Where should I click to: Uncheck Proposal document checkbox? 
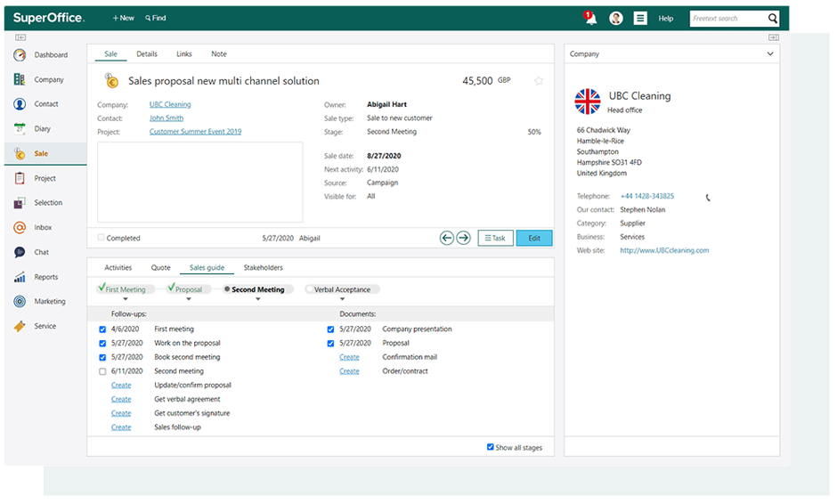[x=330, y=344]
